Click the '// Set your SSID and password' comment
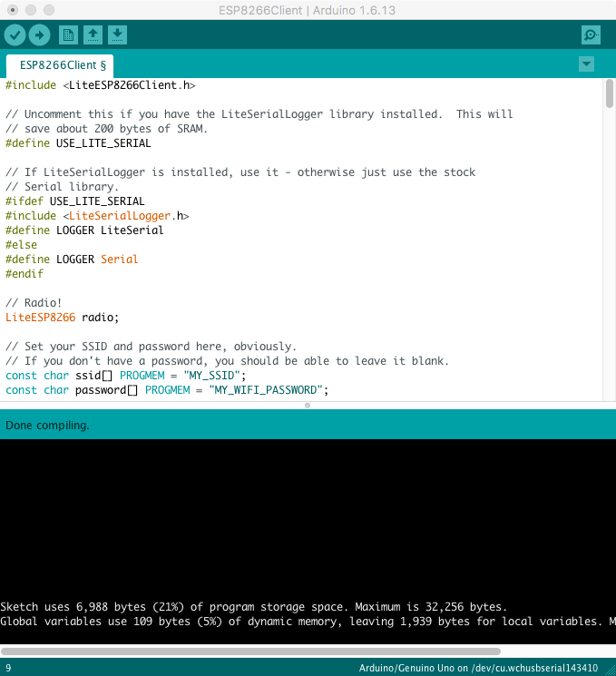 pyautogui.click(x=151, y=347)
